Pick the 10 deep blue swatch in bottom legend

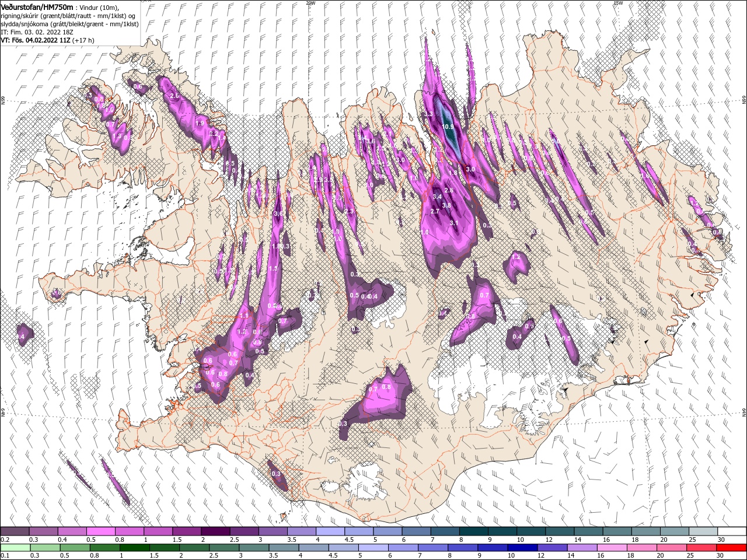click(522, 547)
